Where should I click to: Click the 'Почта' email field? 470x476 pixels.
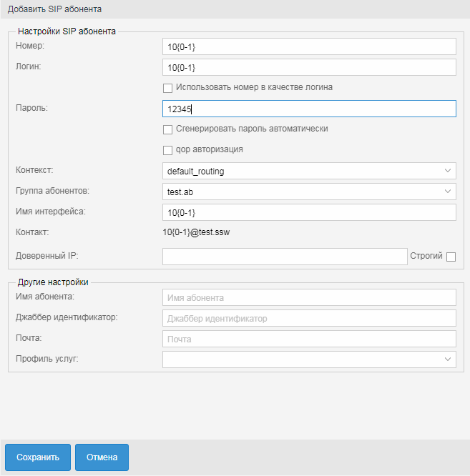click(309, 339)
